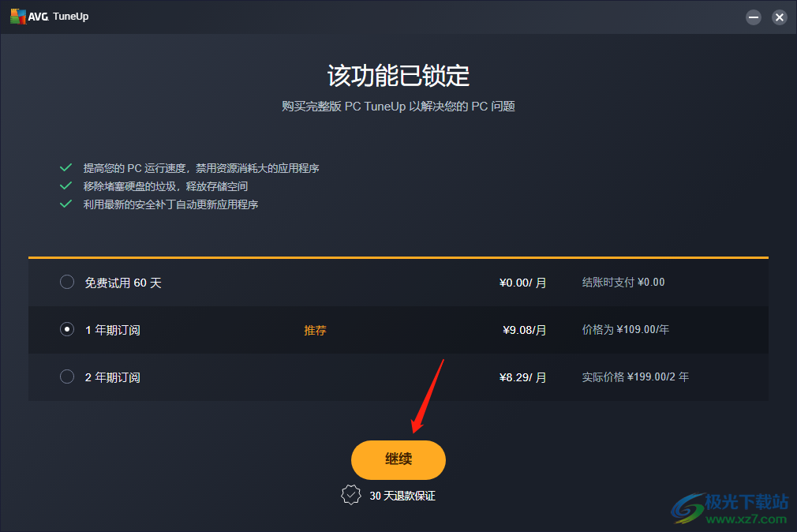The image size is (797, 532).
Task: Click the 30 天退款保证 text
Action: (x=402, y=496)
